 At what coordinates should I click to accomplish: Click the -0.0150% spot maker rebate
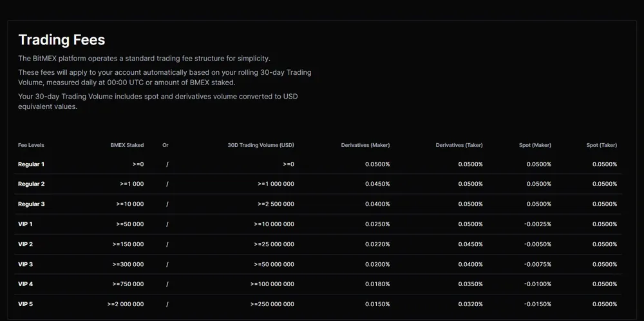click(x=538, y=304)
